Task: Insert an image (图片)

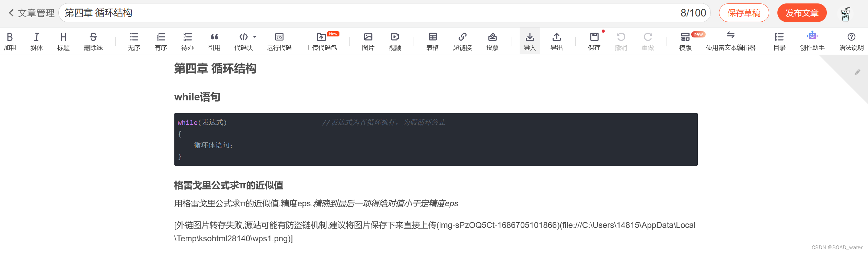Action: click(368, 41)
